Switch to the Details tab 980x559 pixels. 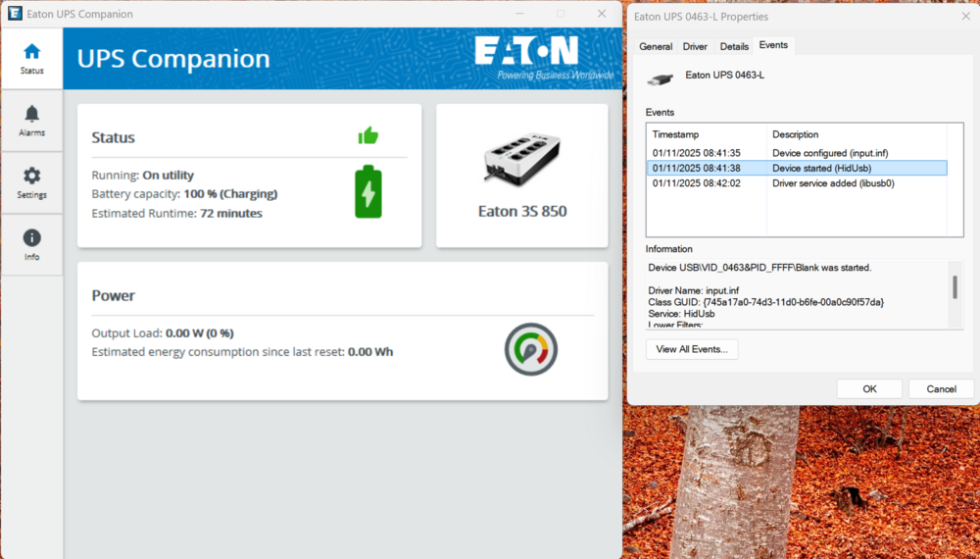(734, 46)
